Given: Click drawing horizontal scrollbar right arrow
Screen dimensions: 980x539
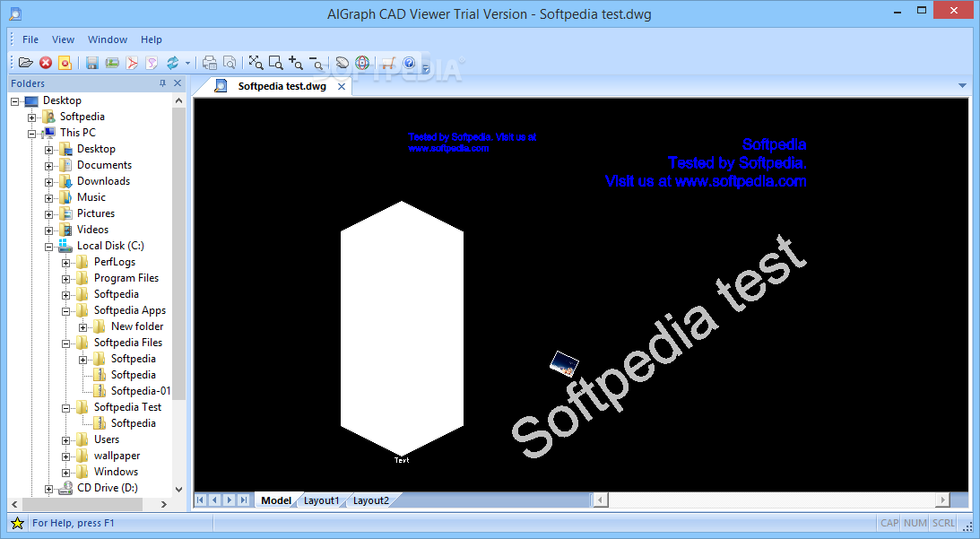Looking at the screenshot, I should [x=943, y=500].
